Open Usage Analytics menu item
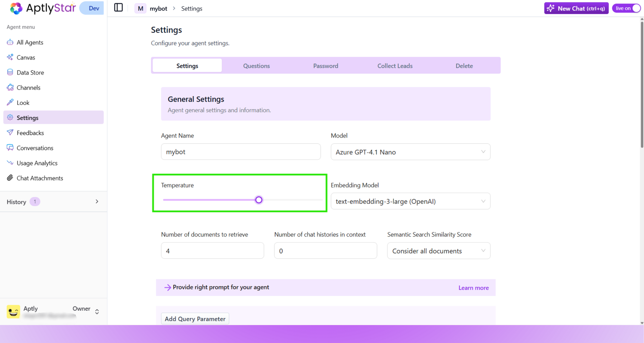Viewport: 644px width, 343px height. 53,163
